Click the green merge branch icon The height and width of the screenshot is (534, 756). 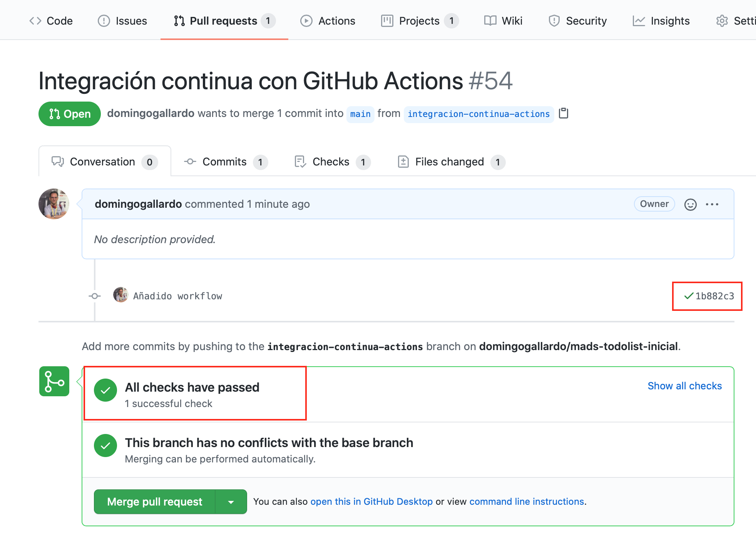point(54,381)
